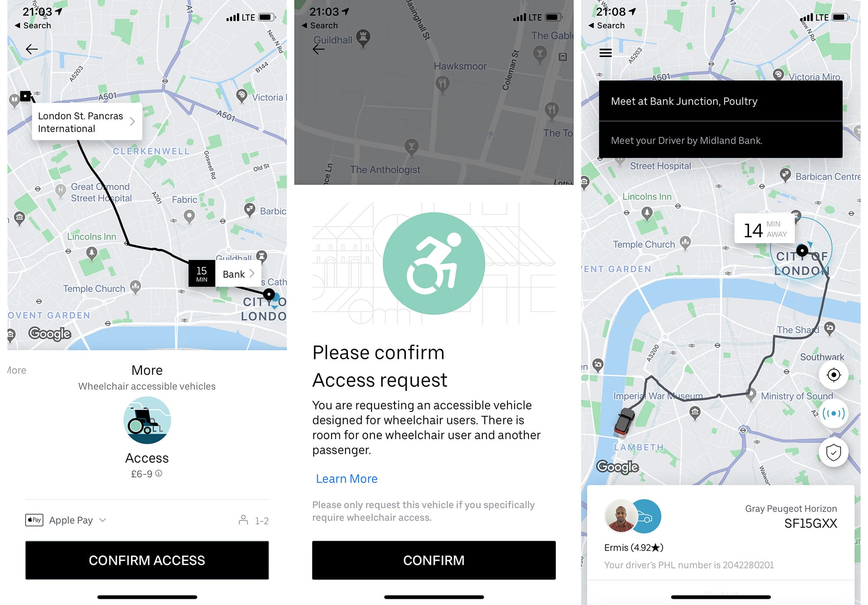
Task: Click the back arrow on first screen
Action: (x=32, y=49)
